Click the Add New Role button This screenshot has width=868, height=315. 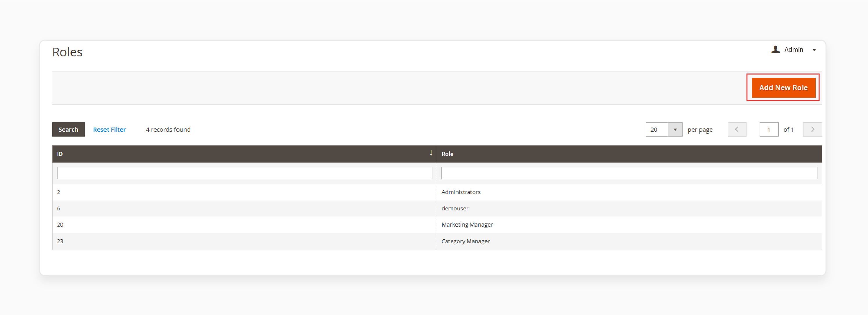(783, 87)
